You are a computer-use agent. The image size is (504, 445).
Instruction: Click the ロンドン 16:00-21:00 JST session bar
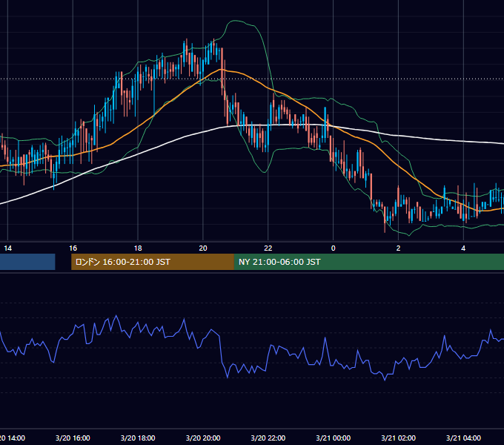153,262
